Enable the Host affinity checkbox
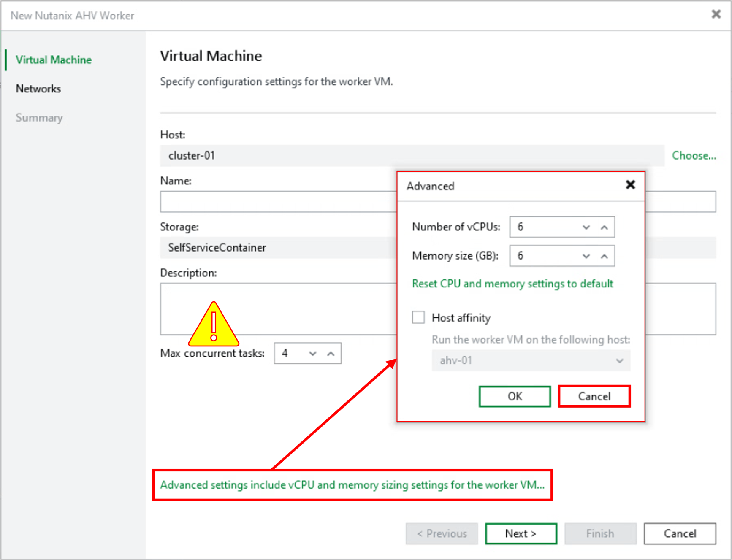This screenshot has height=560, width=732. [418, 317]
